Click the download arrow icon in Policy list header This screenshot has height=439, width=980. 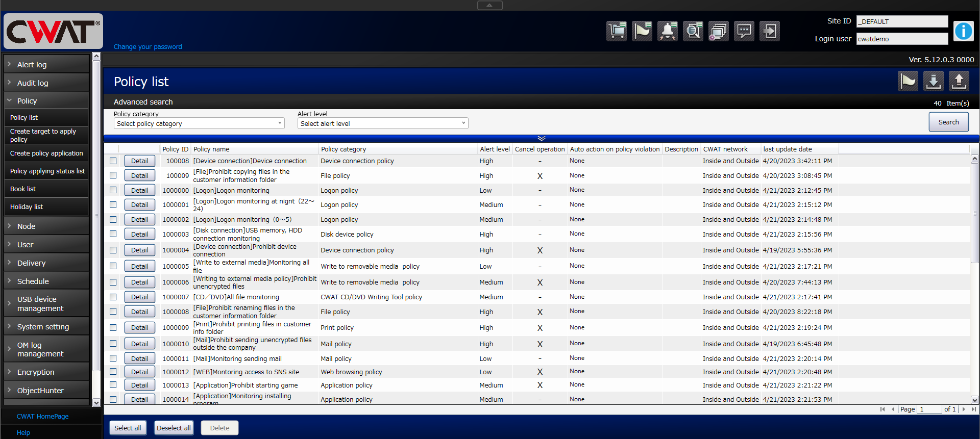point(934,81)
